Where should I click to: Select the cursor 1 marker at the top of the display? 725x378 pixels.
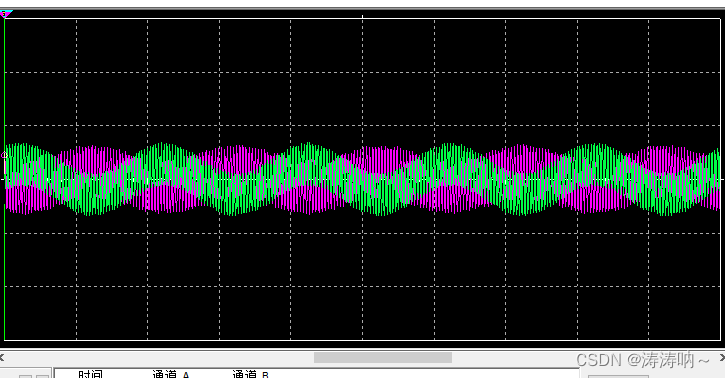(x=6, y=14)
